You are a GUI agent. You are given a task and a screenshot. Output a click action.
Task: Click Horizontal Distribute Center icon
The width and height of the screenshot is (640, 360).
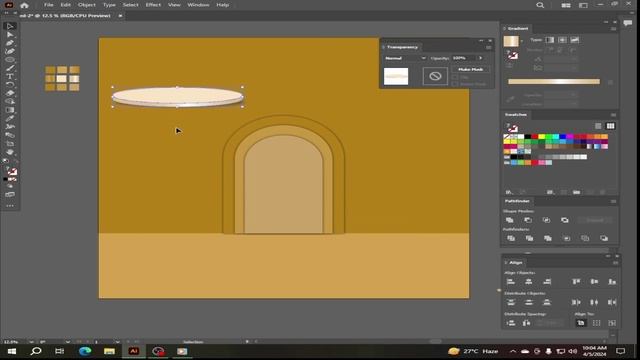pyautogui.click(x=594, y=302)
